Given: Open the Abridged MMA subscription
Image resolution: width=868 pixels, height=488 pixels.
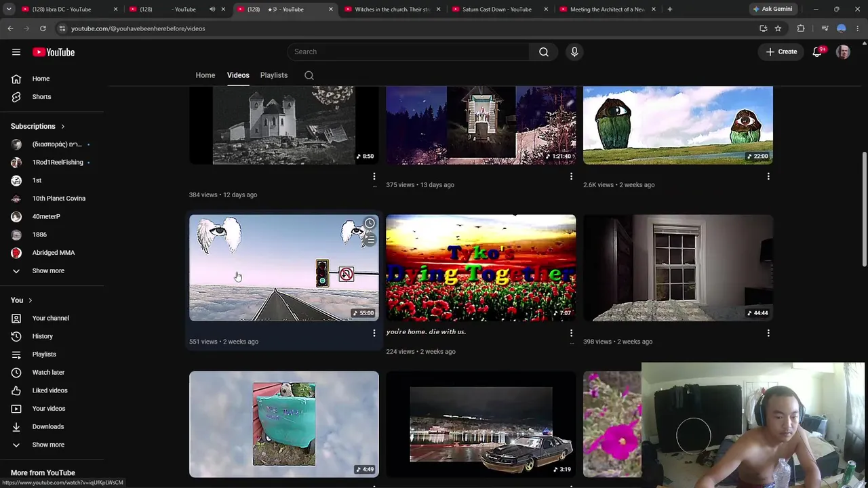Looking at the screenshot, I should (52, 253).
